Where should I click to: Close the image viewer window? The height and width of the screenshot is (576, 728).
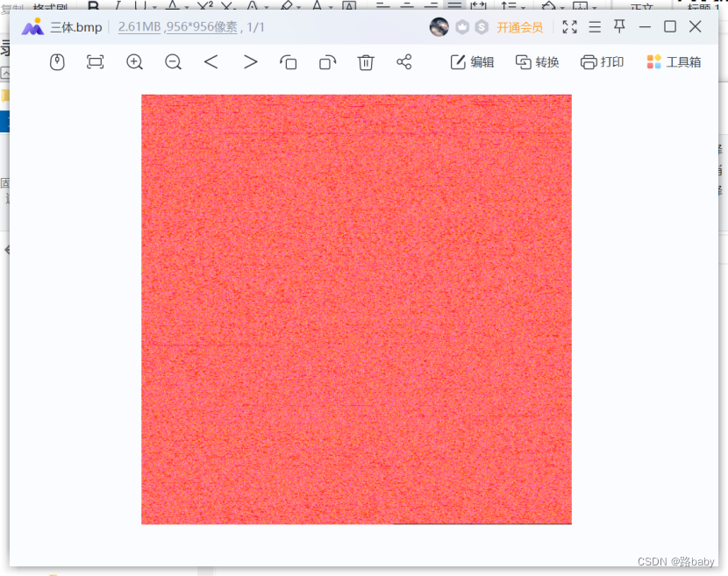click(695, 26)
